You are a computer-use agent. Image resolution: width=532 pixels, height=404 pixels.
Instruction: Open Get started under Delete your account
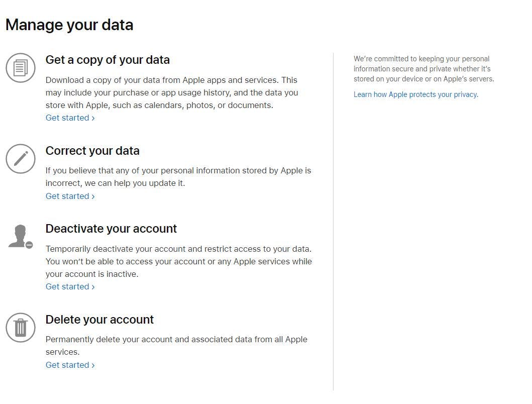(x=70, y=365)
